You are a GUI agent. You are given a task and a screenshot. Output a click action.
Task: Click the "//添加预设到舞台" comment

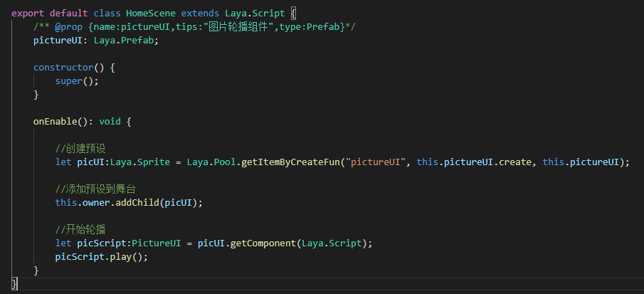pos(95,189)
